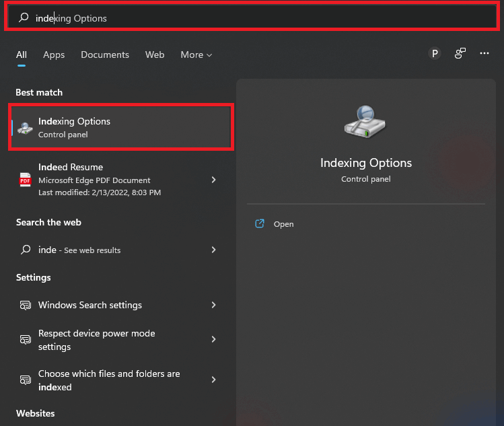Click the Windows Search settings icon
Screen dimensions: 504x426
[x=26, y=305]
